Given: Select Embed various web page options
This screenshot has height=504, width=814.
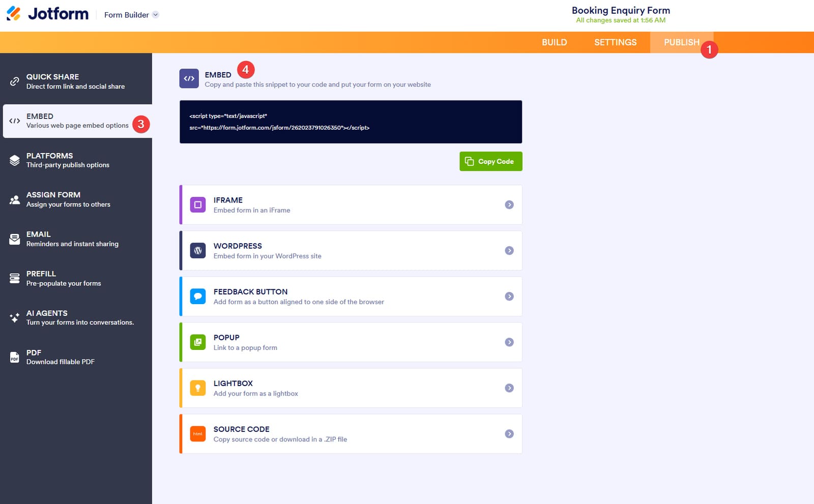Looking at the screenshot, I should [x=77, y=121].
